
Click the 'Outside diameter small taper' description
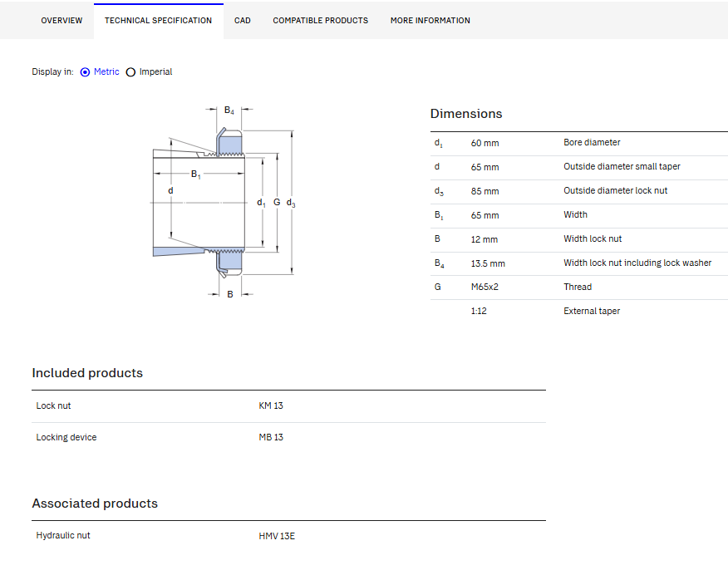coord(622,167)
